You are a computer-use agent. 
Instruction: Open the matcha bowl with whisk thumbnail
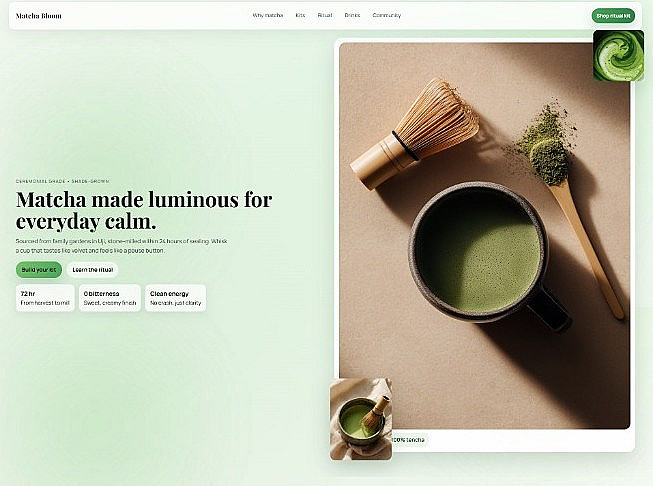tap(361, 419)
